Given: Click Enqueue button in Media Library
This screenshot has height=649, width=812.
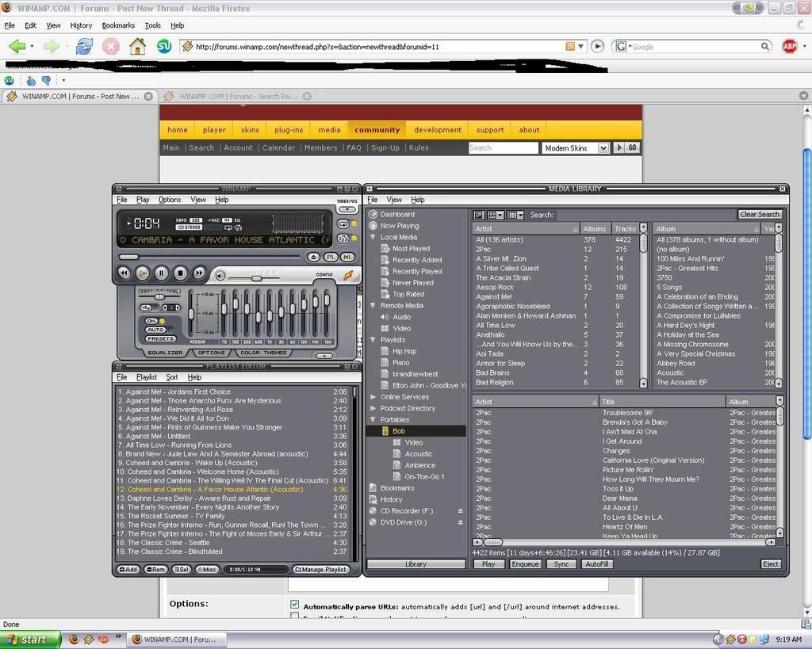Looking at the screenshot, I should tap(525, 564).
